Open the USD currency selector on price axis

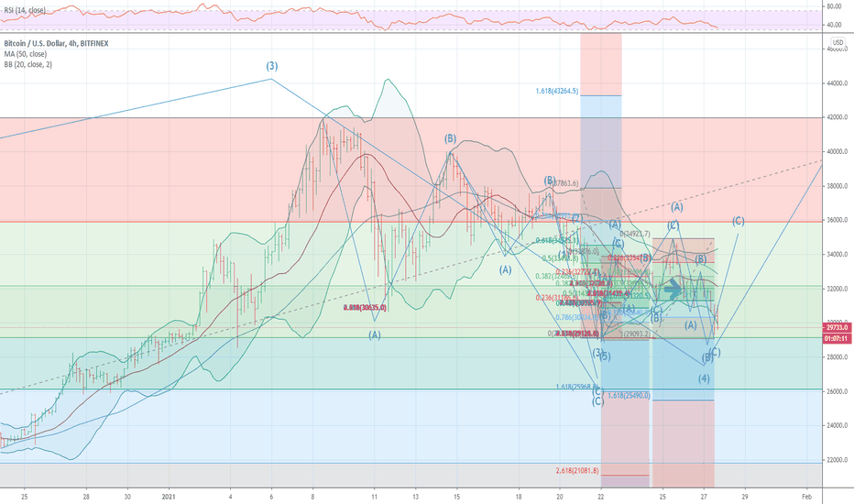coord(838,42)
